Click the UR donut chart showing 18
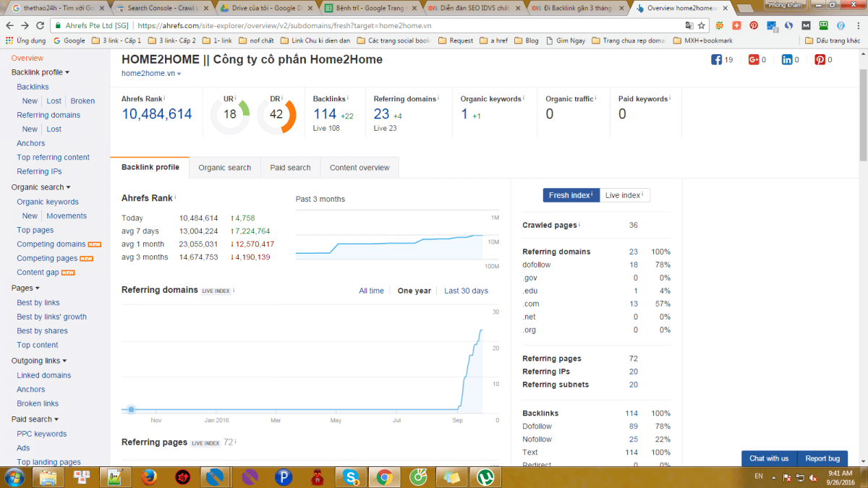Image resolution: width=868 pixels, height=488 pixels. tap(230, 114)
